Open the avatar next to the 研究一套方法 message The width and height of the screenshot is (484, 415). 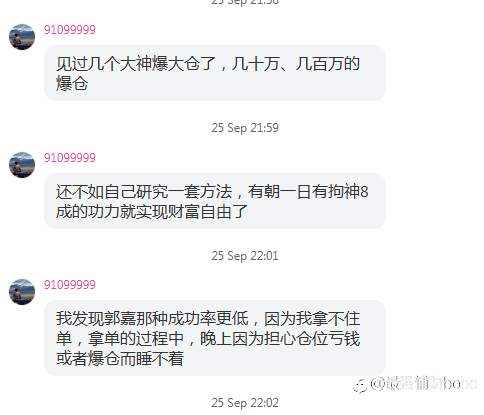[x=22, y=165]
